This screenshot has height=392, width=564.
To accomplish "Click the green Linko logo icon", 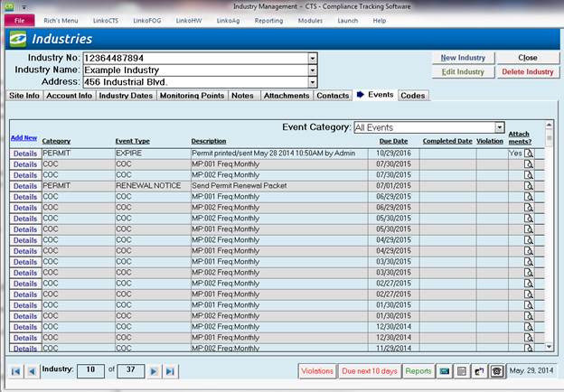I will pos(17,39).
